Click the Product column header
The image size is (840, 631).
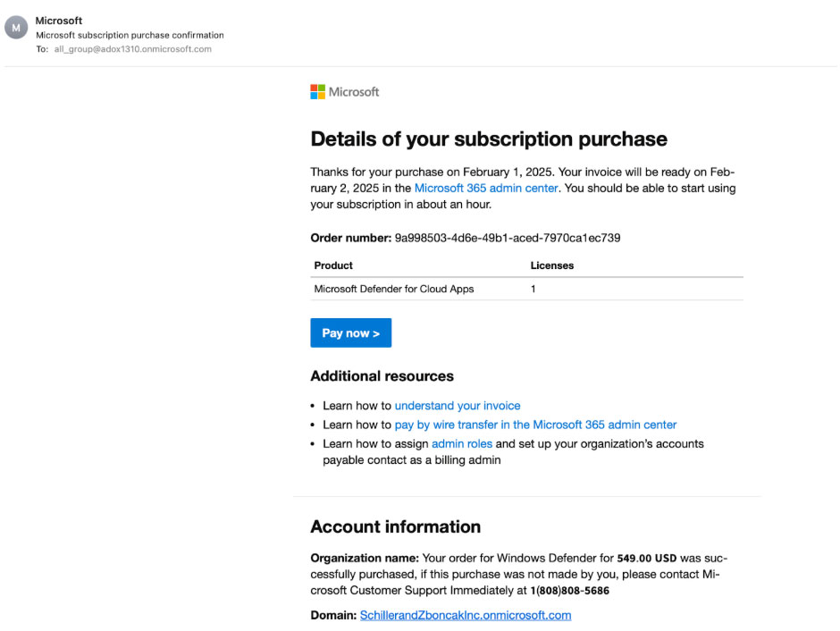[x=333, y=265]
